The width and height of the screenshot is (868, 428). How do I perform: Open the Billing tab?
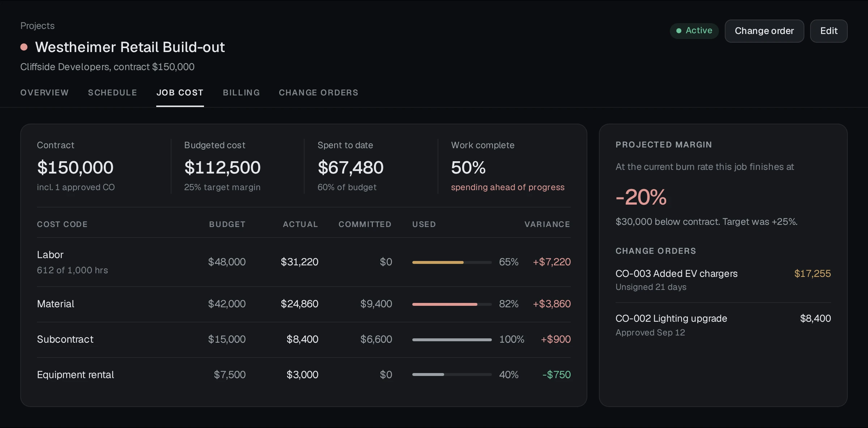241,93
